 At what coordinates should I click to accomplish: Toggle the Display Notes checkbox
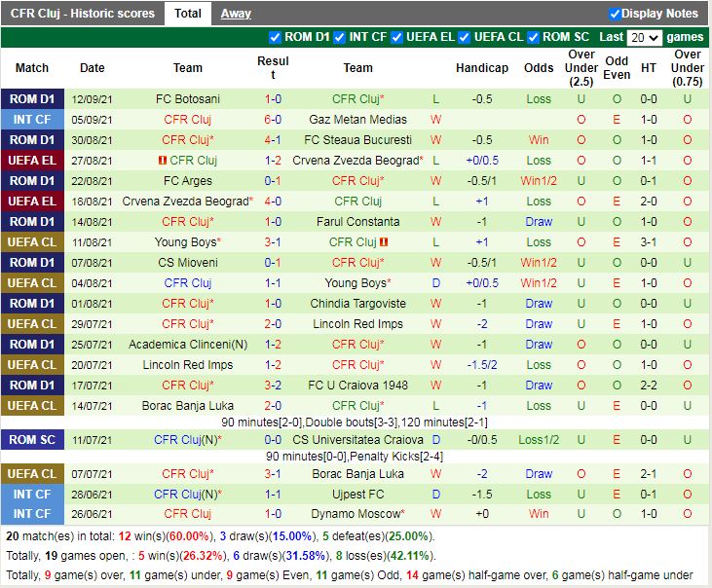615,14
